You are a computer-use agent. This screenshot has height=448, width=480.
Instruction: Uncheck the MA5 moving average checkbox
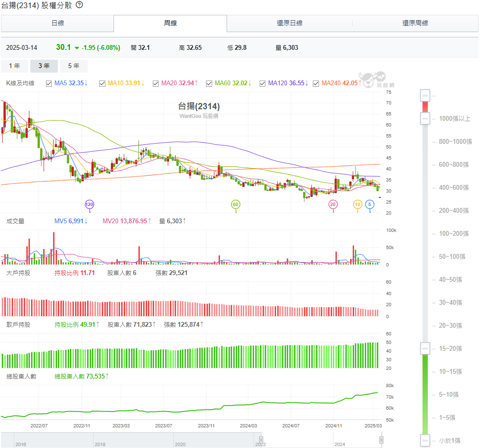click(x=49, y=83)
